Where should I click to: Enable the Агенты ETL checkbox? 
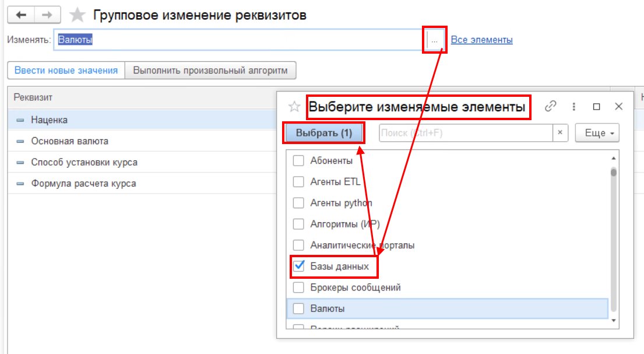pyautogui.click(x=298, y=182)
